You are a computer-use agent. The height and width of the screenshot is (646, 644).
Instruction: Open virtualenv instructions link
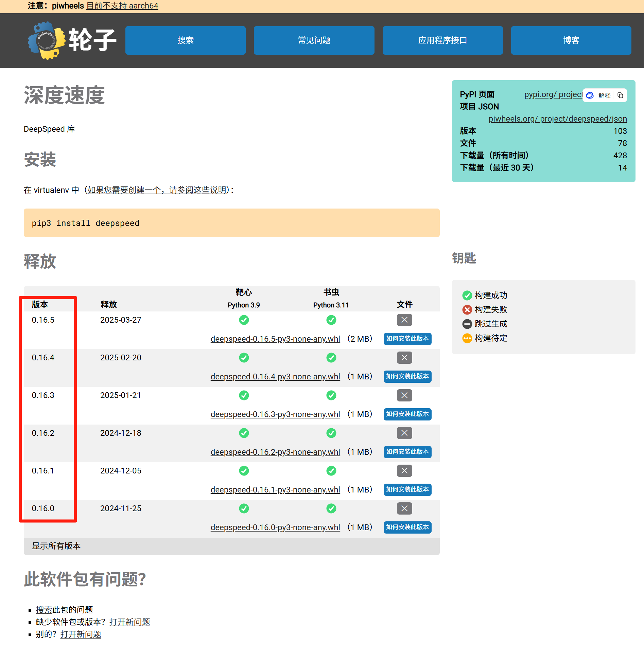(157, 190)
